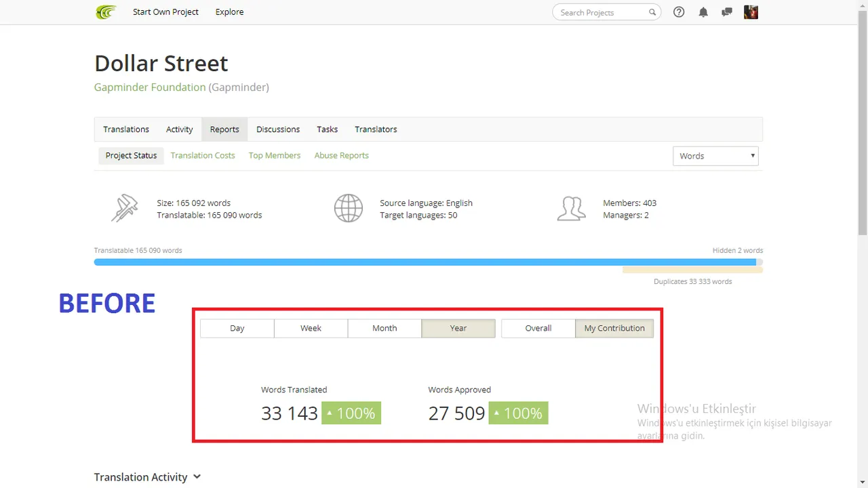The image size is (868, 488).
Task: Open the Translators tab
Action: click(x=376, y=129)
